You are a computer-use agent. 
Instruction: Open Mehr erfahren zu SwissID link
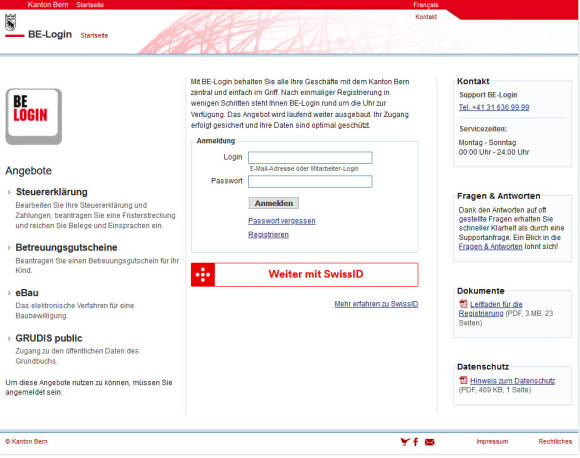click(376, 304)
